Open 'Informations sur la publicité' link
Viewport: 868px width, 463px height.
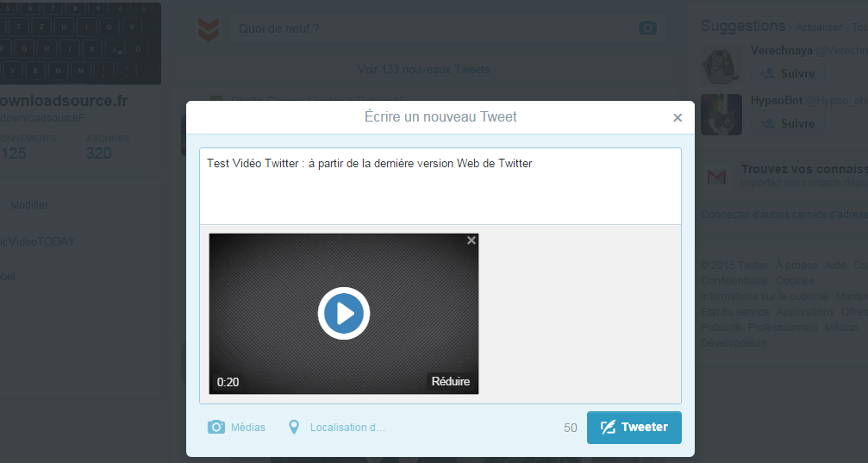[x=765, y=297]
